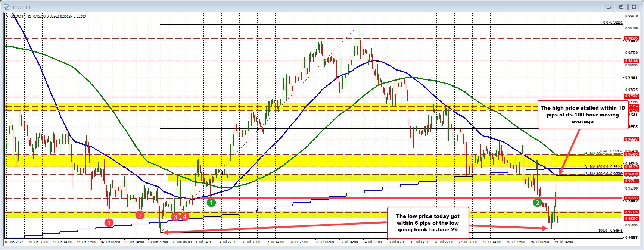Screen dimensions: 644x250
Task: Click the USDCHF,H1 window title text
Action: pyautogui.click(x=22, y=7)
